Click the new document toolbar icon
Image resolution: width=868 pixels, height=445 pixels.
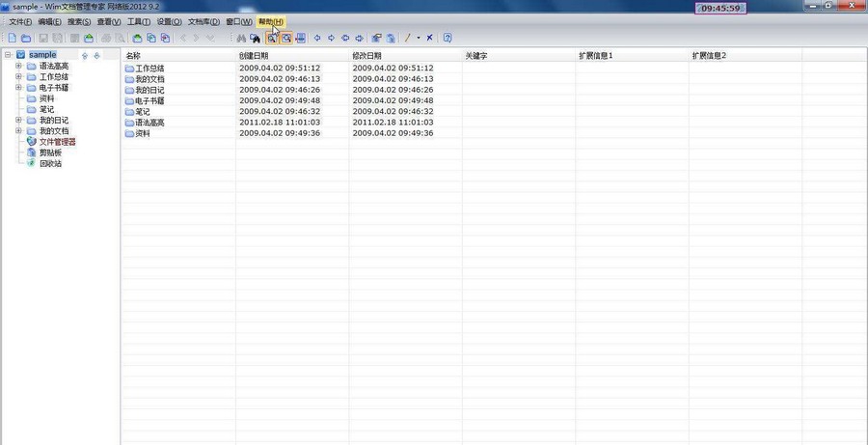[x=13, y=39]
